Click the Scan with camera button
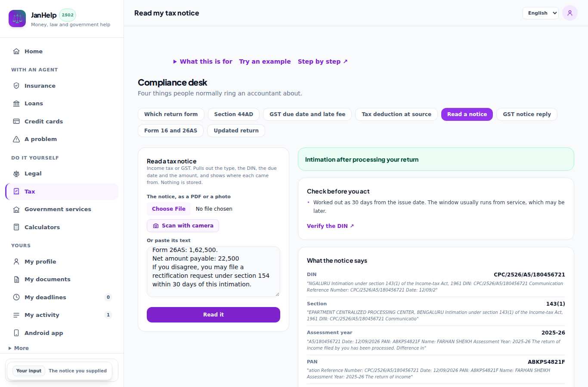 tap(183, 226)
